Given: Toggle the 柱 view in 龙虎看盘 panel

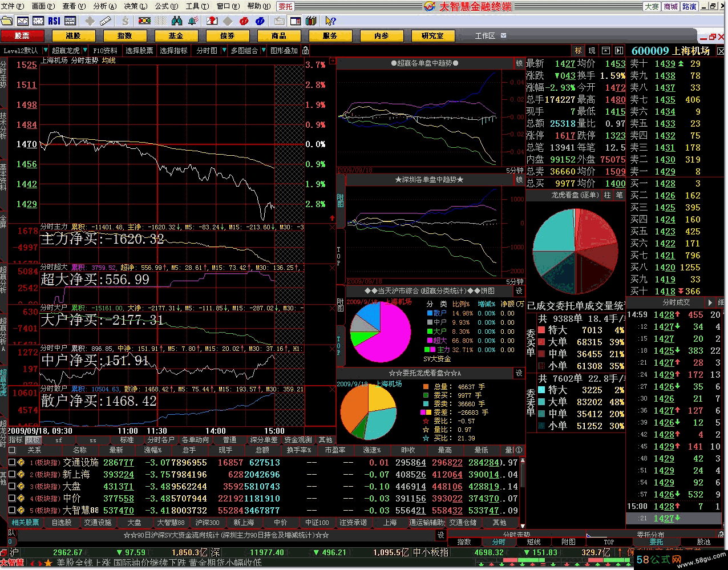Looking at the screenshot, I should click(x=608, y=195).
